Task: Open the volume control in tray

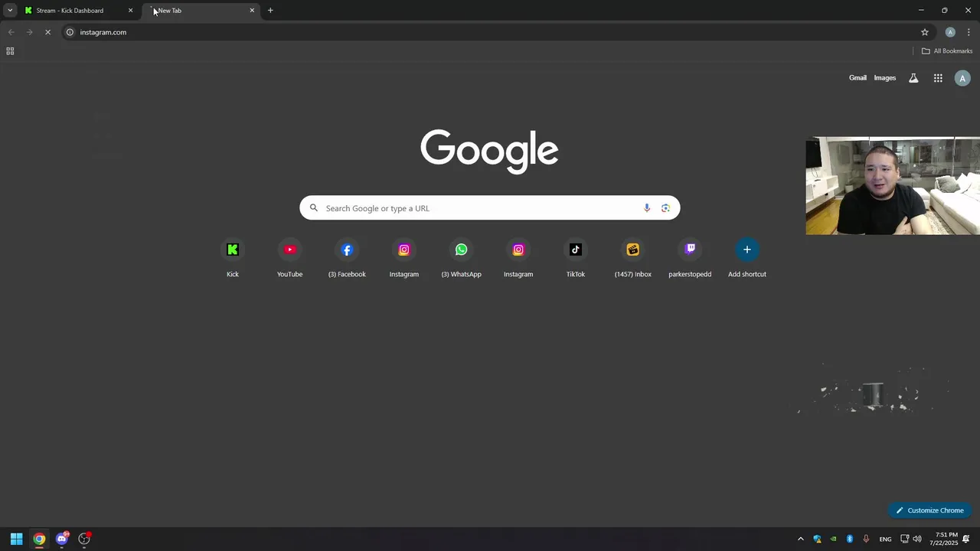Action: click(x=917, y=539)
